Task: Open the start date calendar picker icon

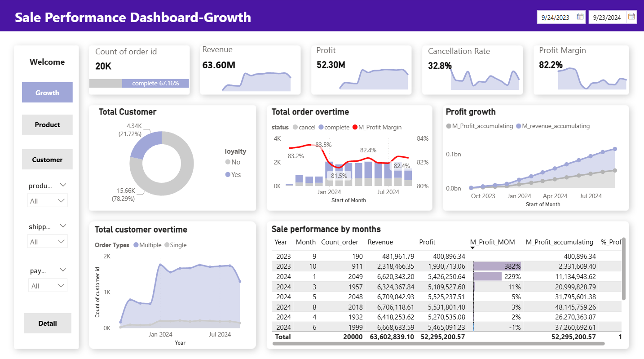Action: click(x=580, y=17)
